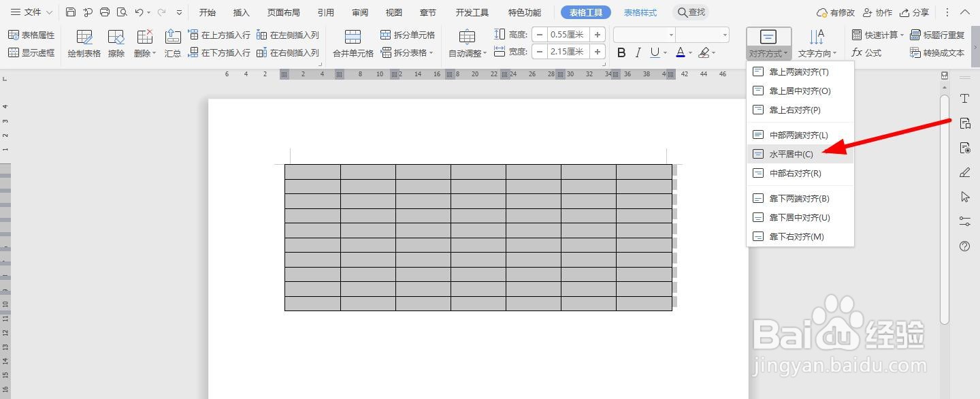Toggle Bold formatting
The width and height of the screenshot is (980, 399).
pos(621,52)
